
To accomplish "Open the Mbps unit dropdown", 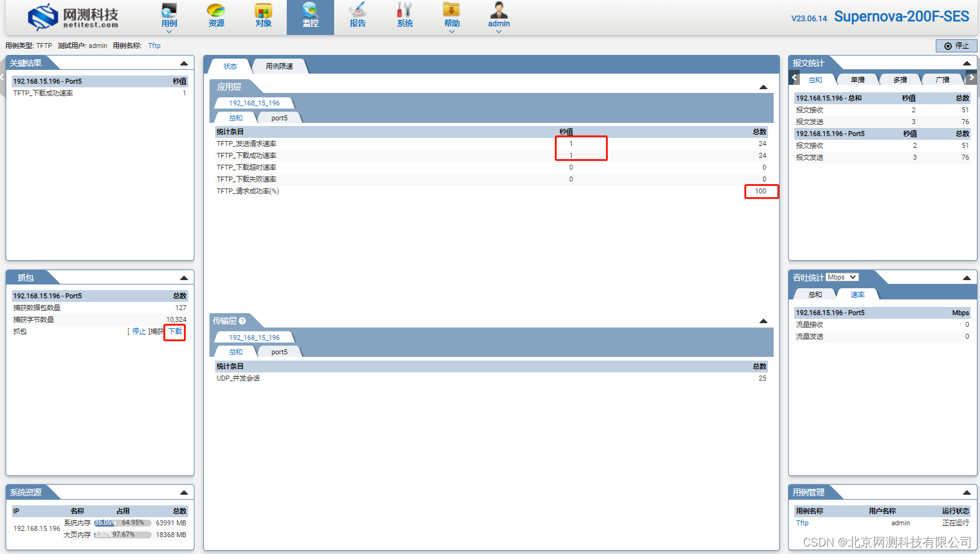I will [x=842, y=277].
